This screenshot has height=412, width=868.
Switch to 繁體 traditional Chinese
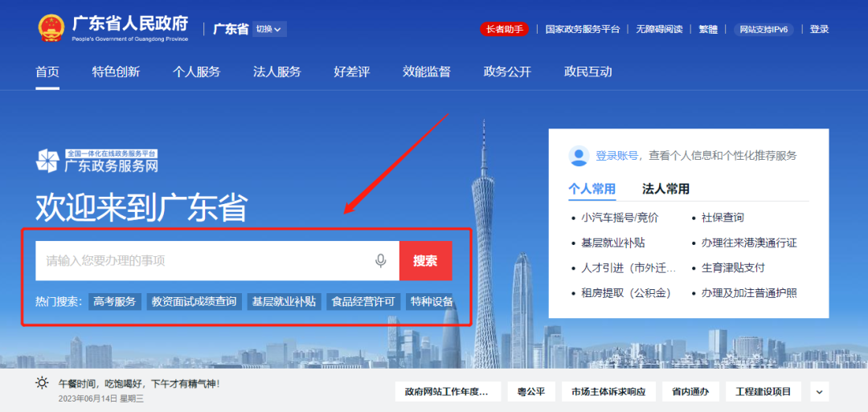click(708, 29)
